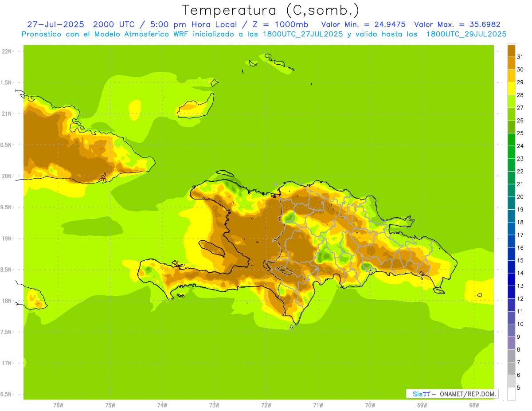532x411 pixels.
Task: Click the "18N" latitude label
Action: pos(6,301)
